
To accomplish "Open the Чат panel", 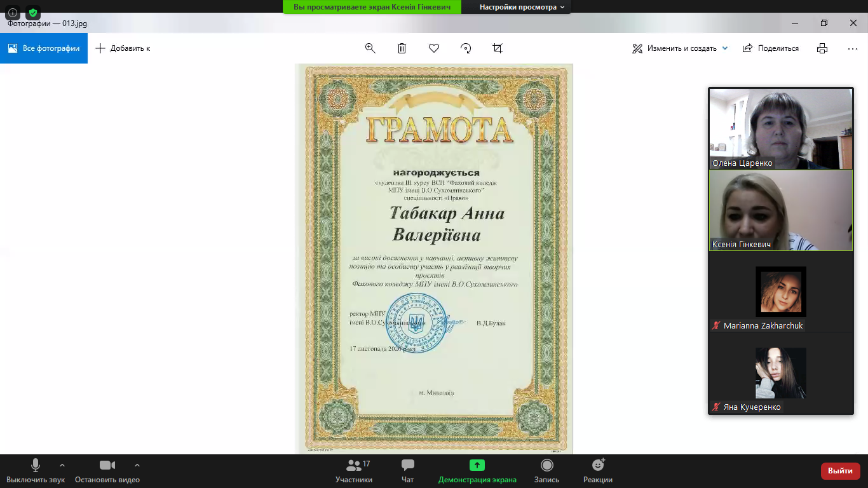I will coord(408,471).
